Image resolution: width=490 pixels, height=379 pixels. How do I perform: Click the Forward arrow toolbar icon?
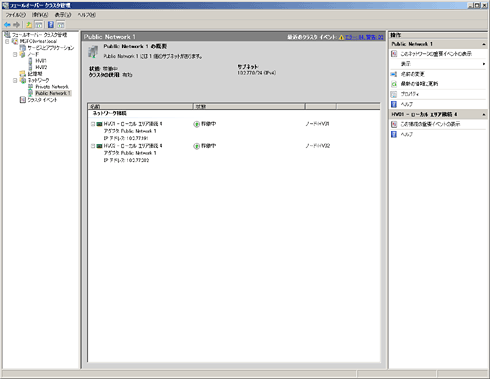(x=16, y=25)
